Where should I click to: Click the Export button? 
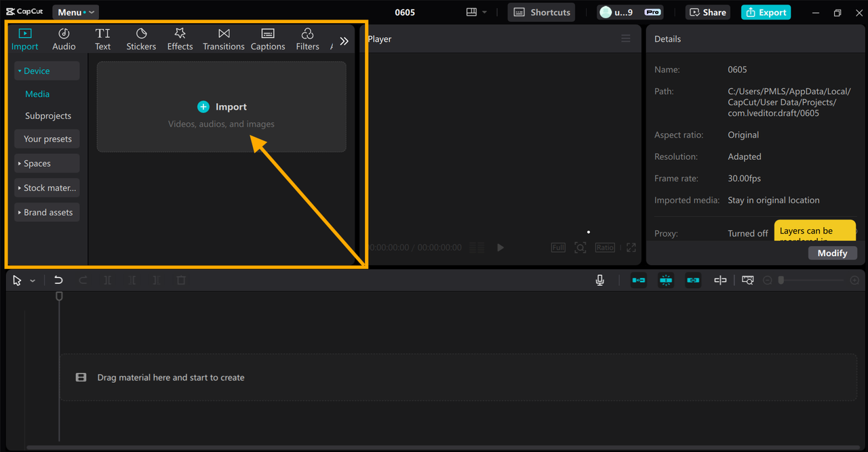pyautogui.click(x=766, y=12)
